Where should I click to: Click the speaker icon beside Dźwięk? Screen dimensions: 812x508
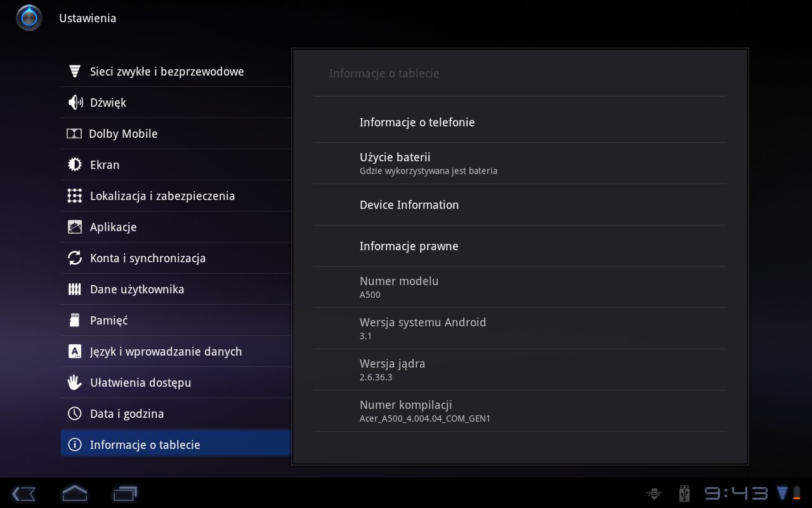click(75, 102)
